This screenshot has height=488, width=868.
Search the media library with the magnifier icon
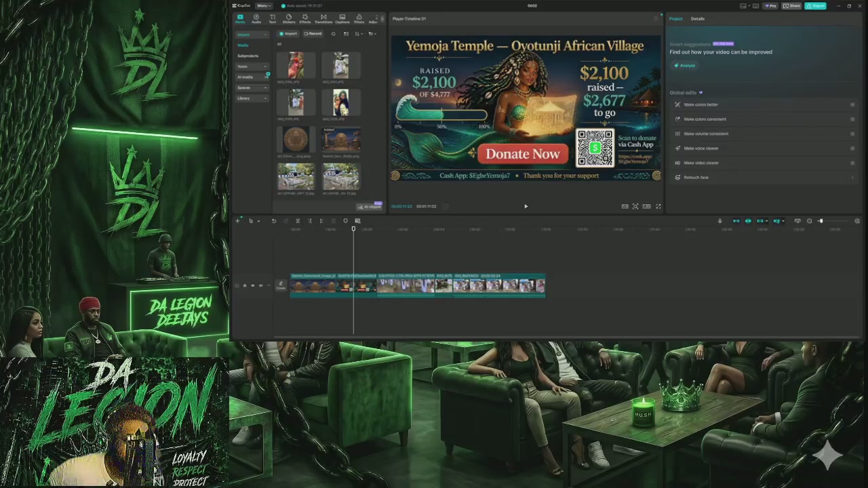(333, 34)
